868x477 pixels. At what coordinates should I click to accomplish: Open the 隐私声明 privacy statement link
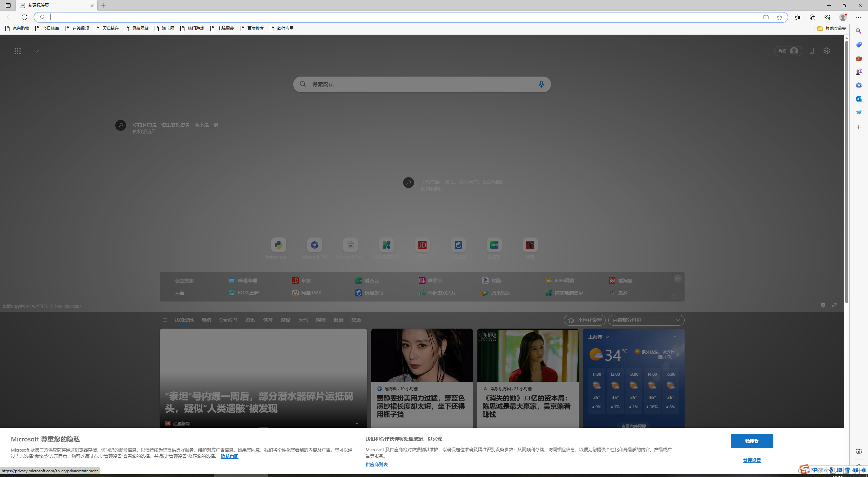click(230, 456)
